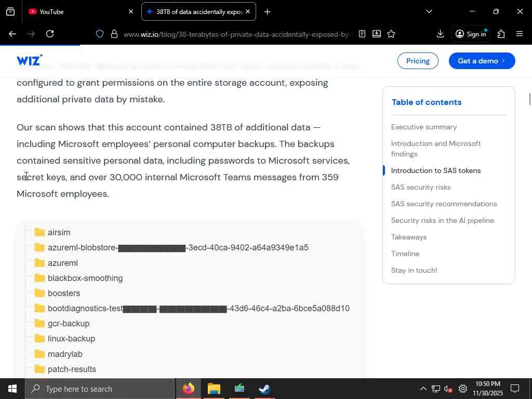Image resolution: width=532 pixels, height=399 pixels.
Task: Open the tracking protection shield icon
Action: 99,34
